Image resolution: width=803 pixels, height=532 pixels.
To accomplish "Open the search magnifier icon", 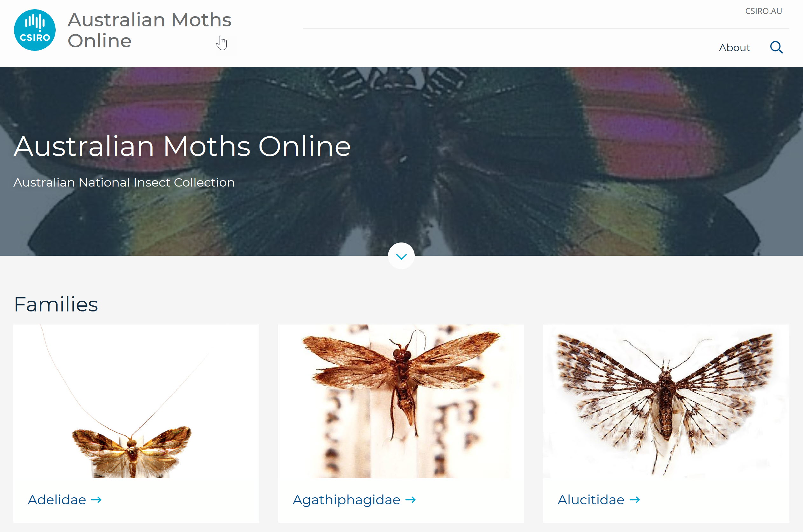I will point(776,47).
